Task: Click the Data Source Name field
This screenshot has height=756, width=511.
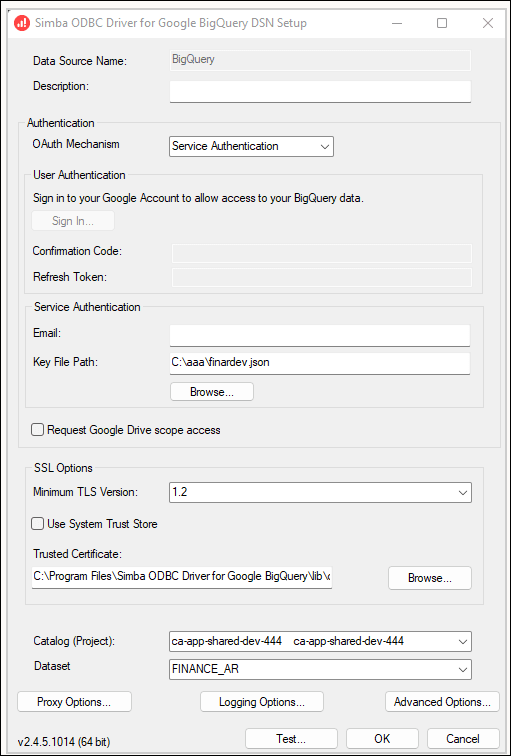Action: pos(320,60)
